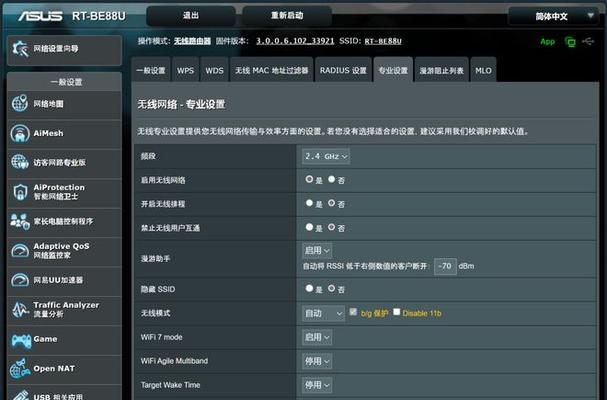
Task: Click the 重新启动 reboot button
Action: coord(287,16)
